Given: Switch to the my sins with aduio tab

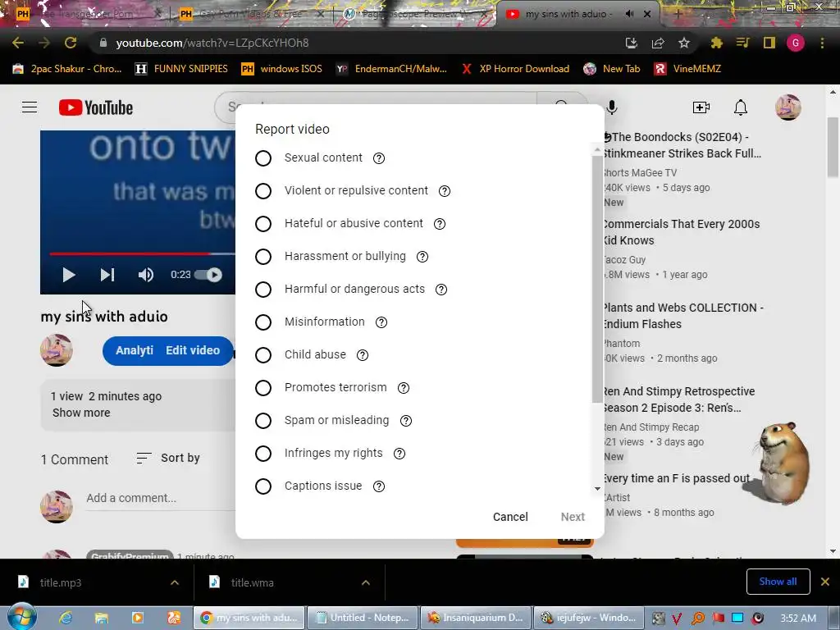Looking at the screenshot, I should (x=566, y=14).
